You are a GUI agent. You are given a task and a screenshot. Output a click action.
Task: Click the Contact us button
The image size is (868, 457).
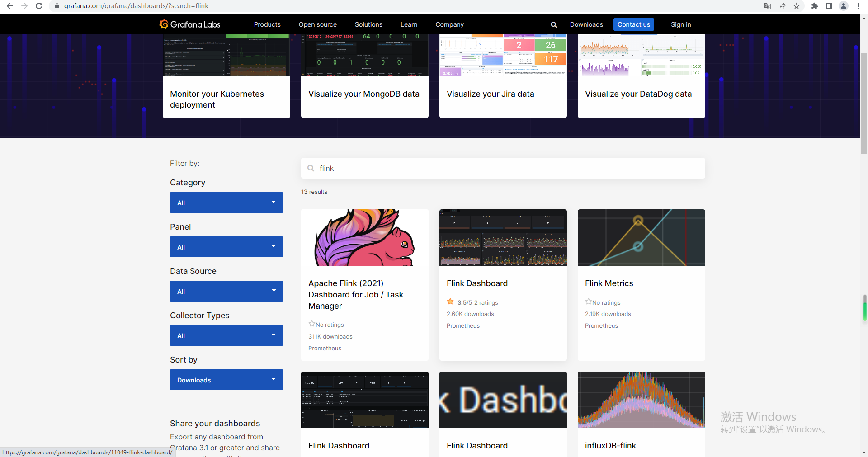[x=634, y=24]
